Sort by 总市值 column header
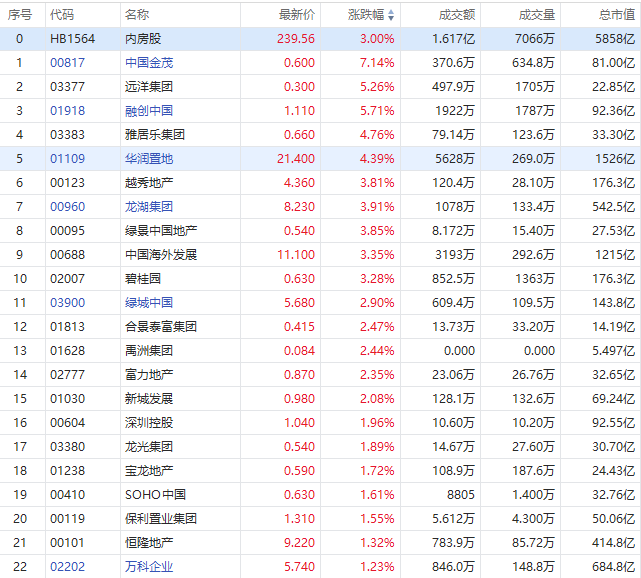The height and width of the screenshot is (578, 641). pos(617,15)
